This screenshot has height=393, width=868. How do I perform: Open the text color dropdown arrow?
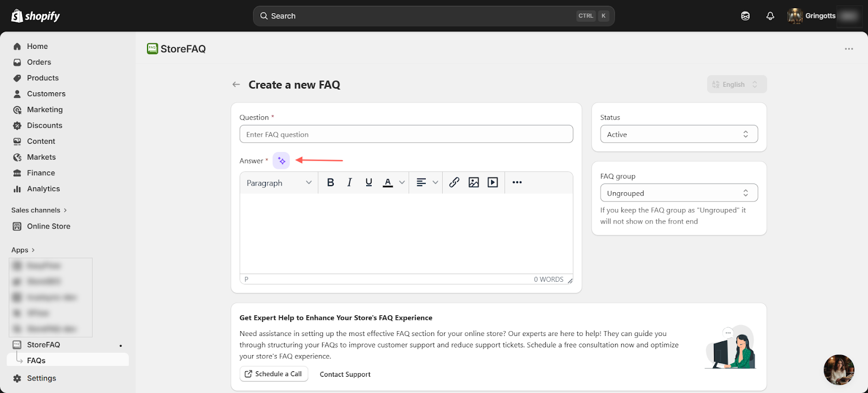(402, 182)
